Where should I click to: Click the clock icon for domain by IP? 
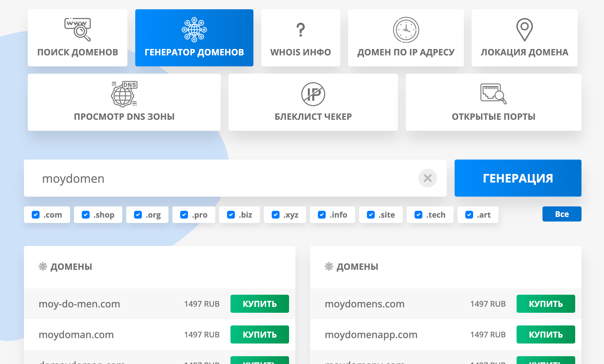(406, 30)
